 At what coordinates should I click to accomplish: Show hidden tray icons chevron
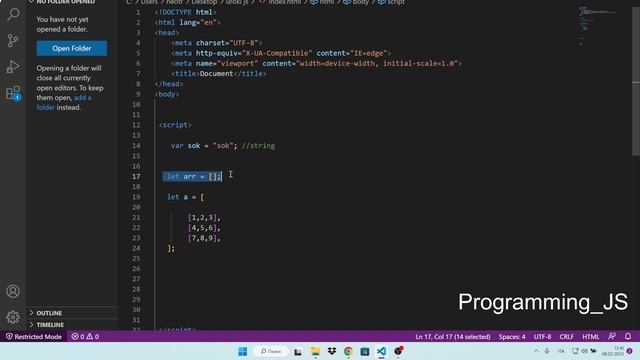coord(536,351)
